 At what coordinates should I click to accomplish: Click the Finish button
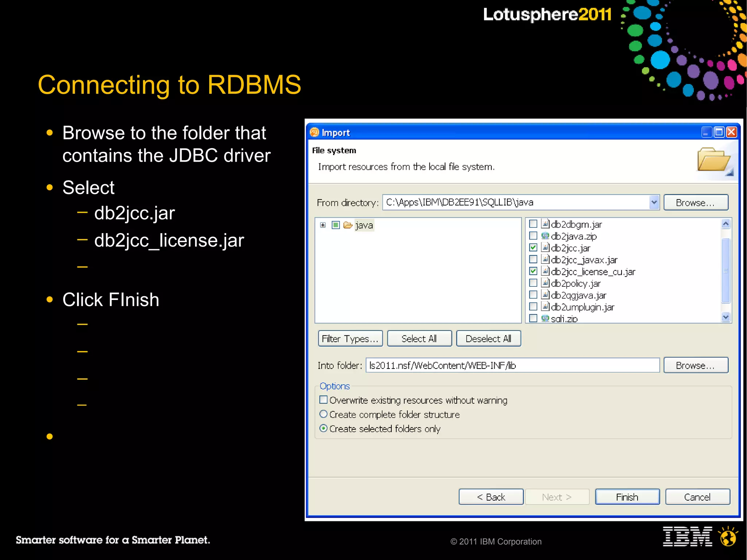(627, 497)
